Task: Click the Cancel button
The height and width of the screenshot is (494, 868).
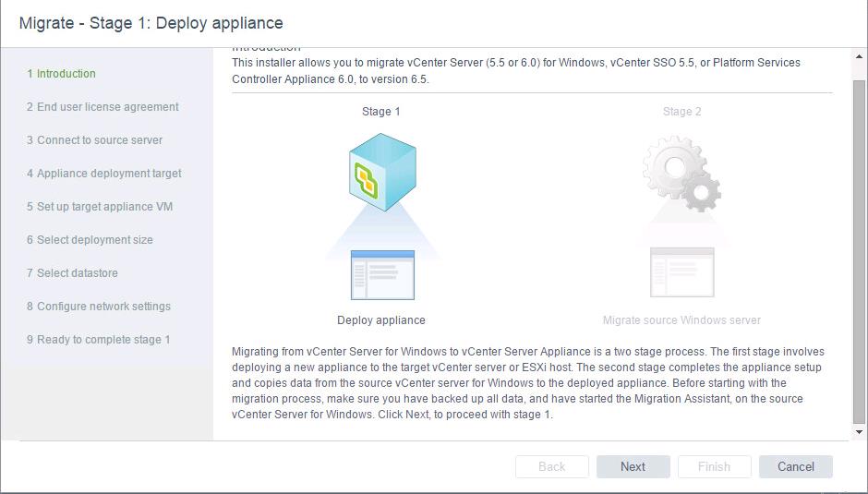Action: [795, 467]
